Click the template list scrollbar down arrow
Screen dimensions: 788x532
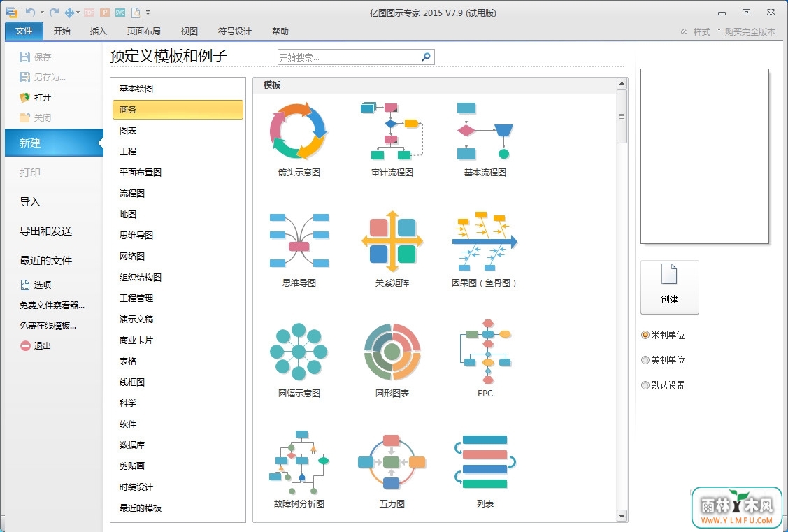click(x=622, y=516)
